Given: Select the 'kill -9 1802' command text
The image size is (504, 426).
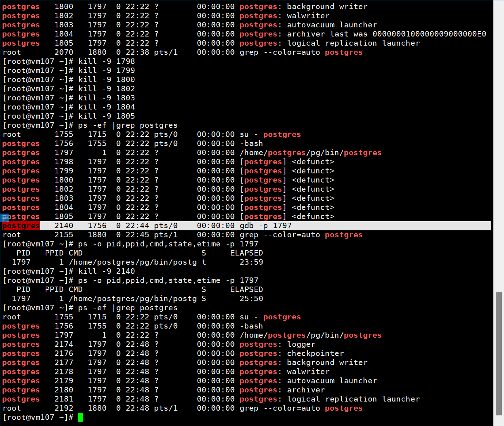Looking at the screenshot, I should (x=107, y=89).
